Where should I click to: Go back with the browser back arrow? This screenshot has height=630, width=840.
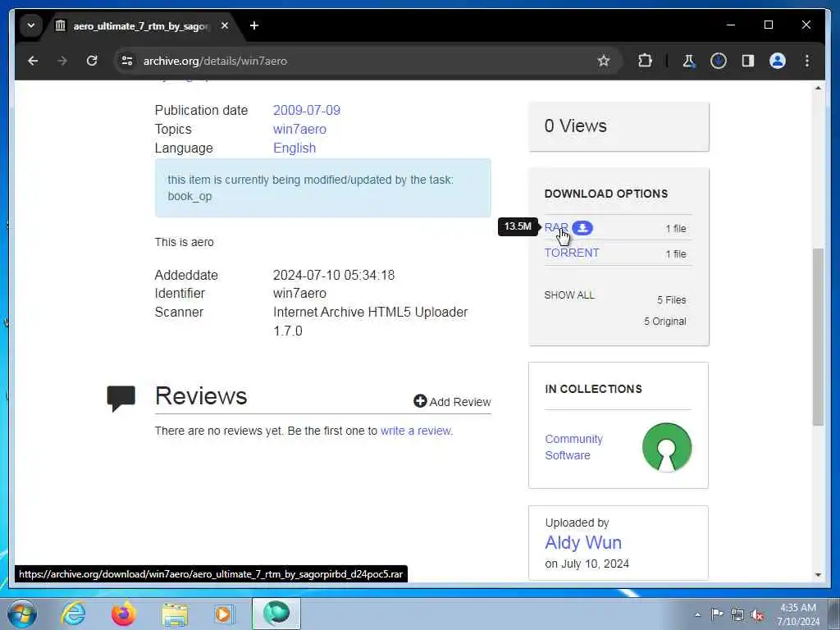click(x=33, y=61)
